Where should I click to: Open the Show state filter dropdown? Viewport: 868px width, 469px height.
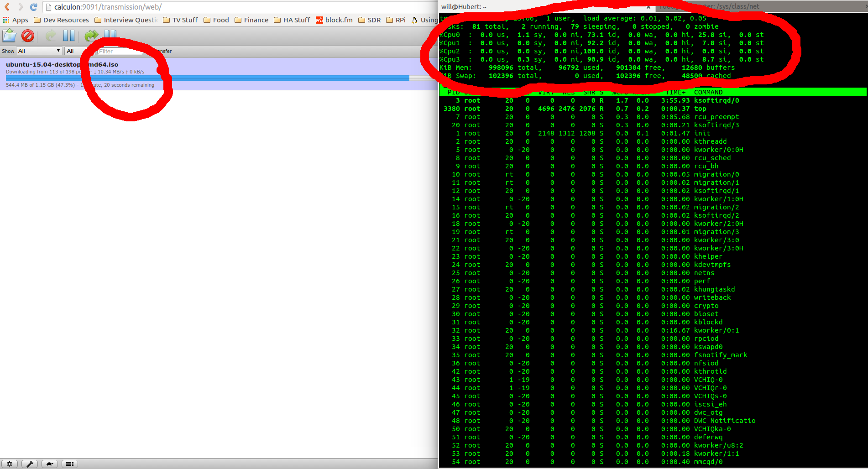(x=39, y=51)
